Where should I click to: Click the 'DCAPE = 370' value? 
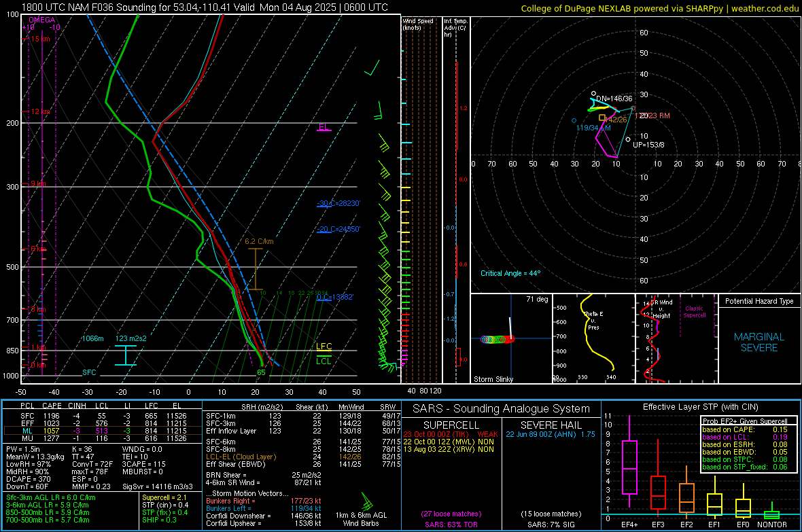28,479
